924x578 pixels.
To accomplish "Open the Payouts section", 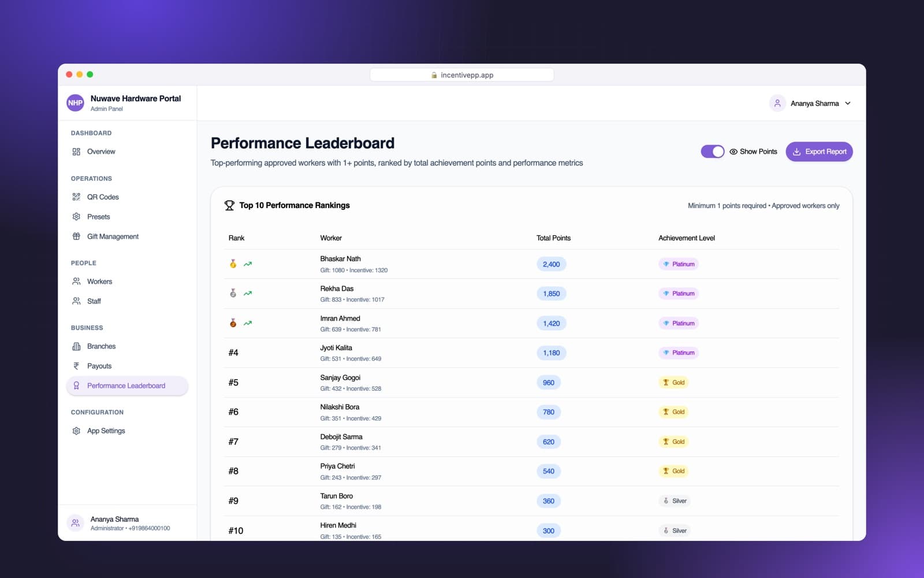I will [x=127, y=366].
